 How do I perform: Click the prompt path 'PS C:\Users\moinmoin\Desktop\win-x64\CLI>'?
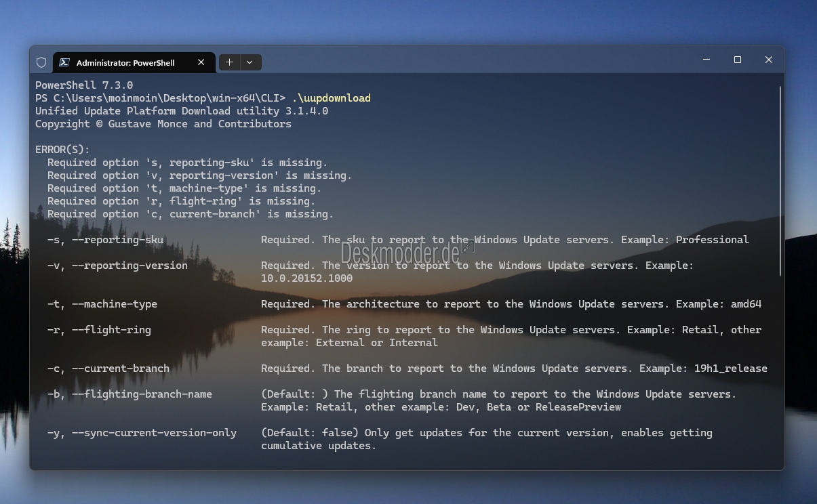pos(161,98)
